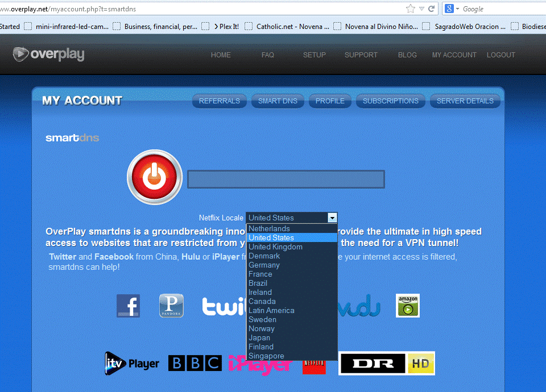Image resolution: width=546 pixels, height=392 pixels.
Task: Toggle the red smartdns power button
Action: point(155,177)
